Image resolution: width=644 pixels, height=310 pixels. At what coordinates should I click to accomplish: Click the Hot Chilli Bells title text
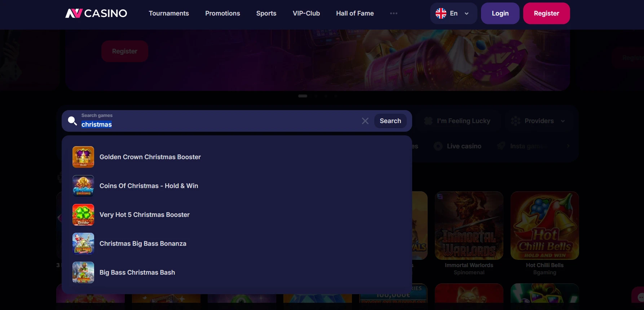tap(545, 265)
